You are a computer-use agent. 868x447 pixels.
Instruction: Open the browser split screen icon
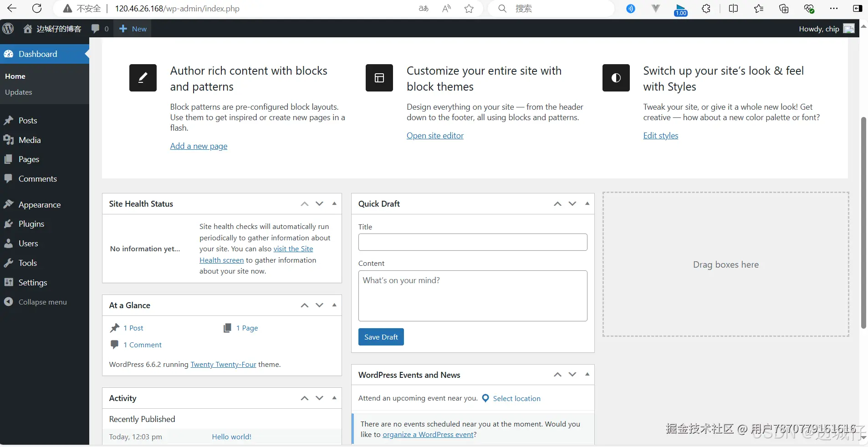[x=733, y=8]
